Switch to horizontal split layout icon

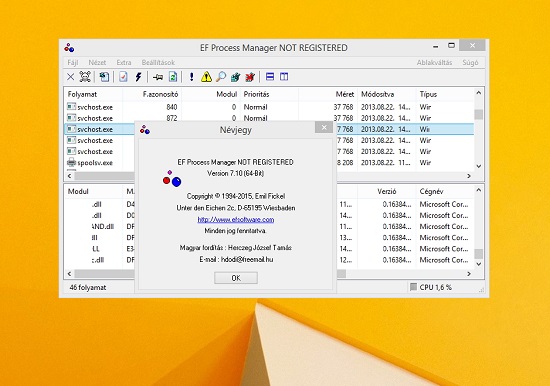[x=270, y=76]
